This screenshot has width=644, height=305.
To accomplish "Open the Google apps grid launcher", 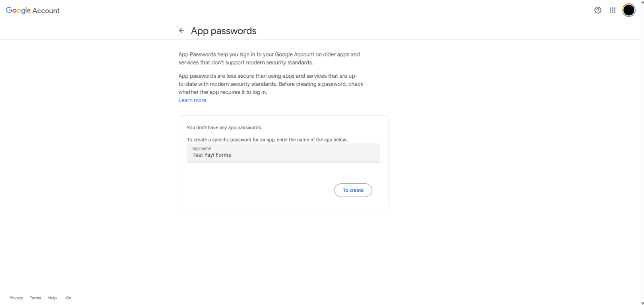I will [613, 10].
